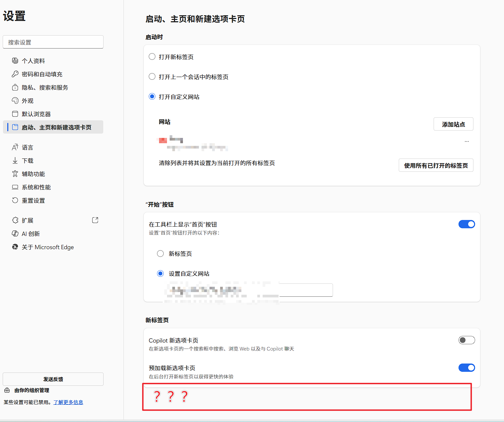
Task: Open the 了解更多信息 link
Action: pos(68,402)
